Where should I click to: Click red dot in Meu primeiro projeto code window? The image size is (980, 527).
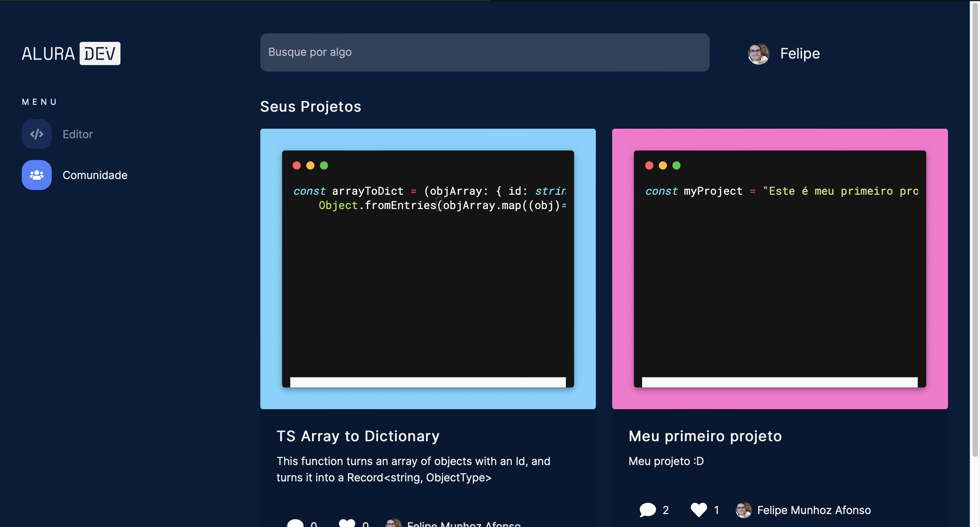649,165
